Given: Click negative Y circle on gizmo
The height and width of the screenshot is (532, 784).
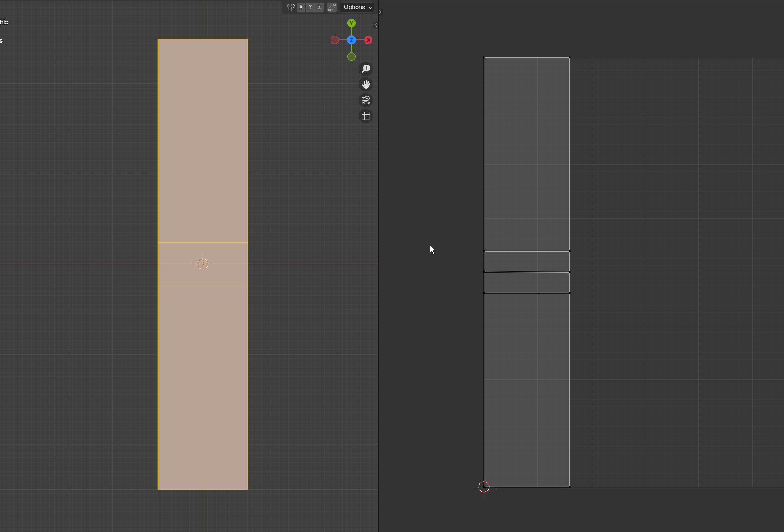Looking at the screenshot, I should point(352,57).
